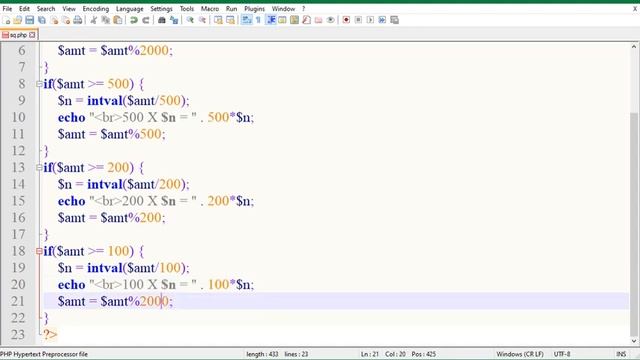640x360 pixels.
Task: Click the Print toolbar icon
Action: coord(78,20)
